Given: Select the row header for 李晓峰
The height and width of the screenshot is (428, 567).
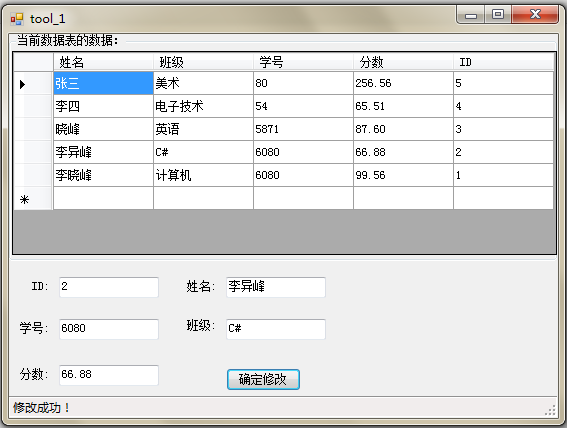Looking at the screenshot, I should pyautogui.click(x=33, y=175).
